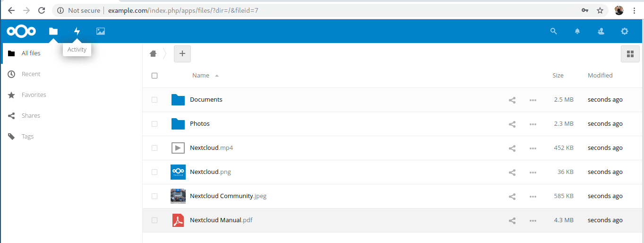The width and height of the screenshot is (644, 243).
Task: Bookmark this page star icon
Action: click(600, 10)
